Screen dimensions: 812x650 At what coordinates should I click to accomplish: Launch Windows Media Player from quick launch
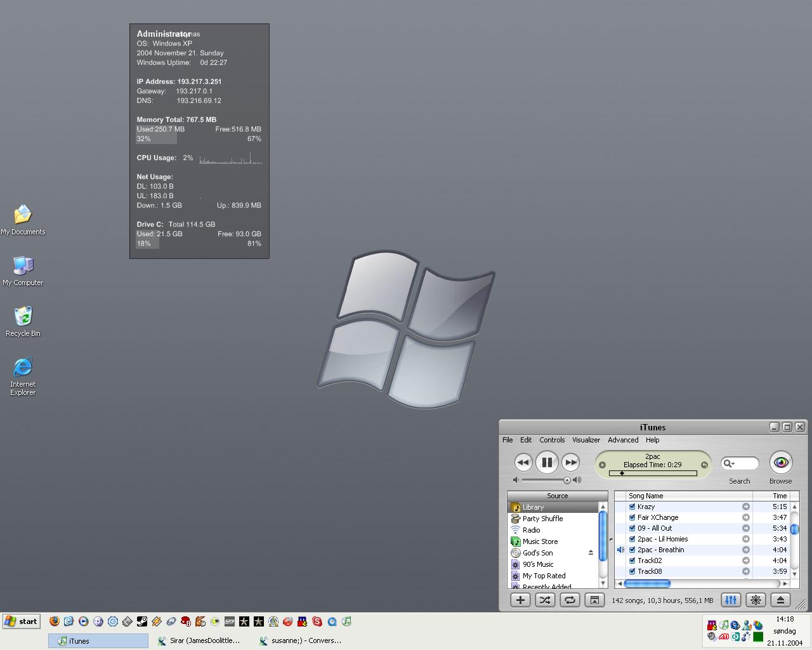tap(84, 621)
